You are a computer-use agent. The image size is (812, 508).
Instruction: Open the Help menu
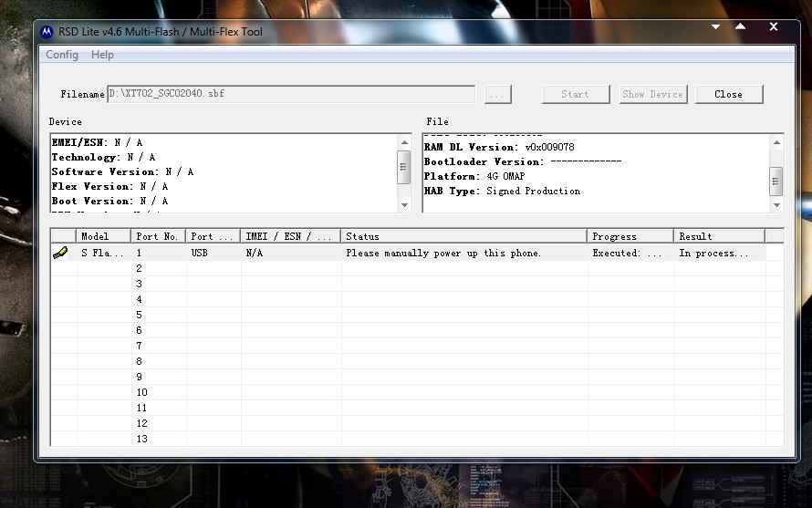click(102, 55)
